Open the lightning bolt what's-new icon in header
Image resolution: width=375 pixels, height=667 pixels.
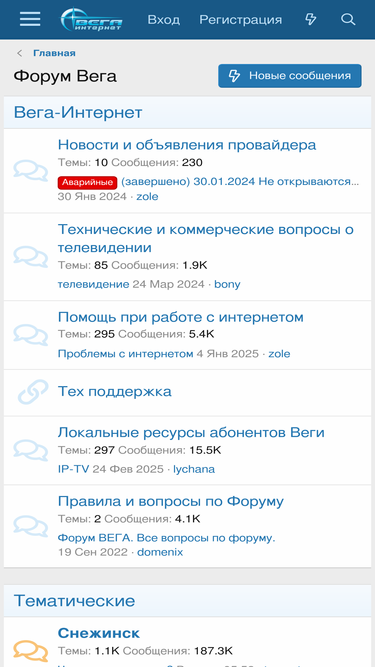tap(311, 19)
